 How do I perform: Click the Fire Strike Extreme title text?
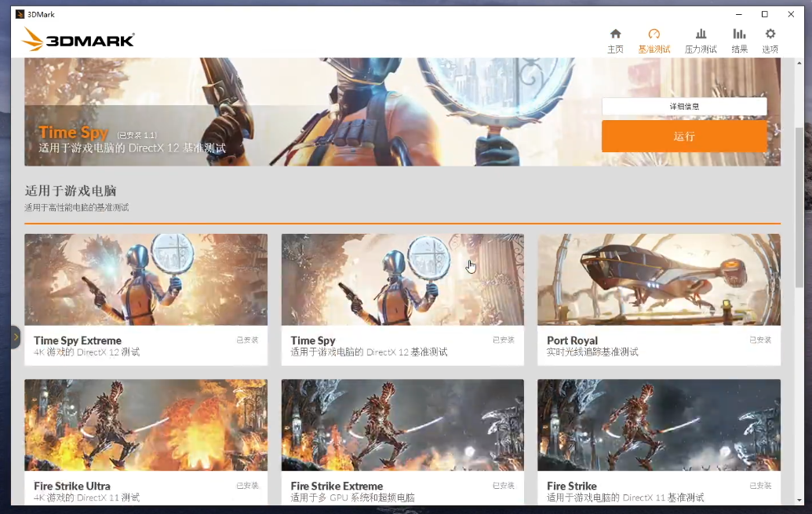pos(337,486)
